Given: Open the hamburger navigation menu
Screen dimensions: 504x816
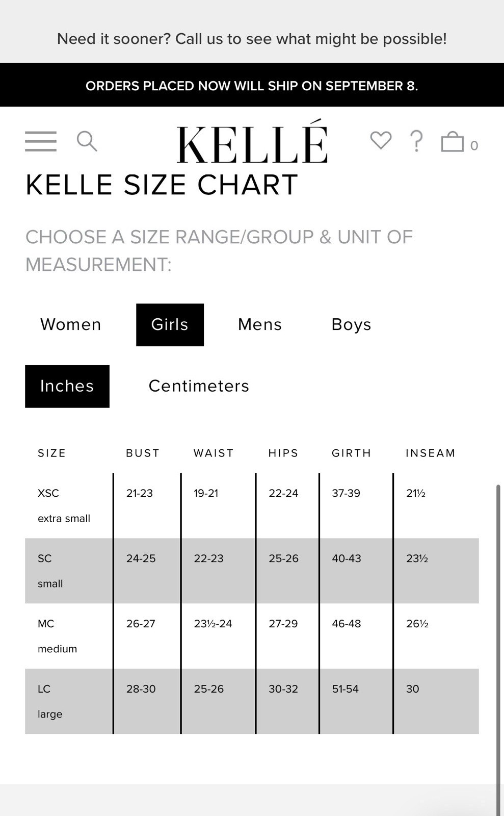Looking at the screenshot, I should click(x=41, y=141).
